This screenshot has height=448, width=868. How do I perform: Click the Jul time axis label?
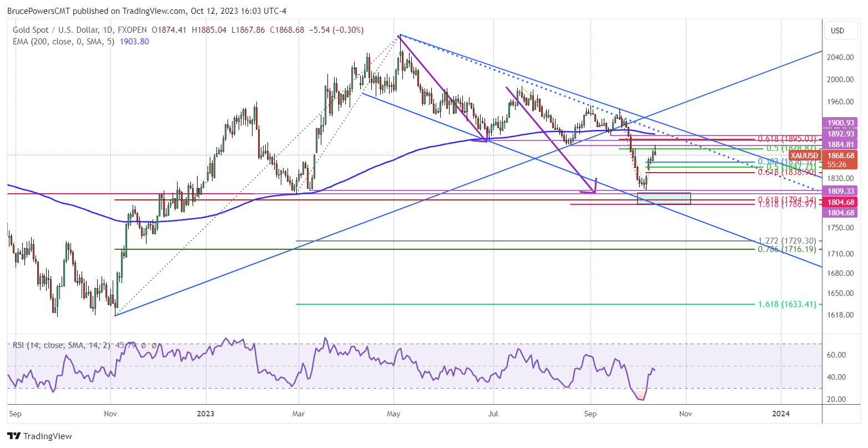coord(492,414)
